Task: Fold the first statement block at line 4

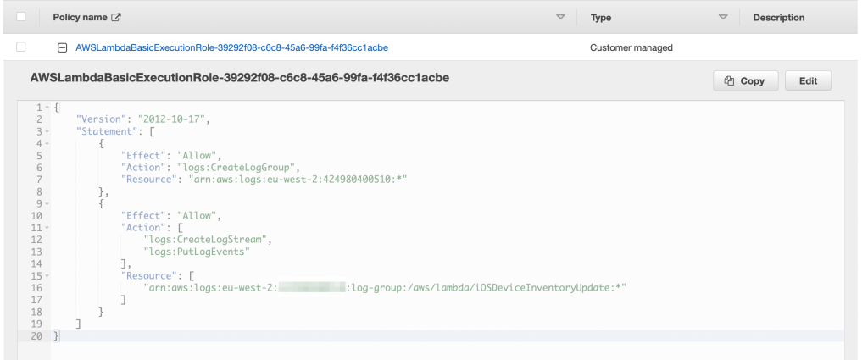Action: tap(44, 143)
